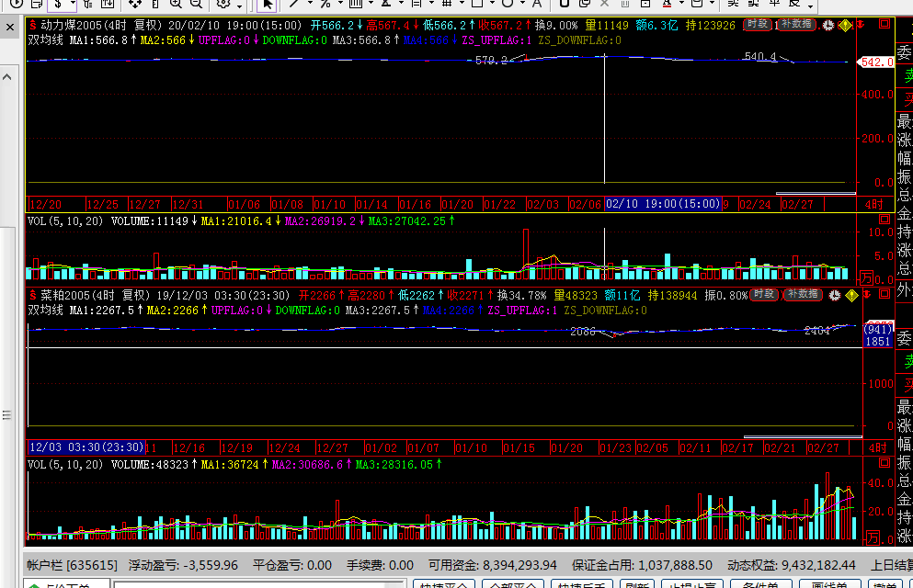Click the copy drawings toolbar icon
The image size is (913, 588).
585,4
